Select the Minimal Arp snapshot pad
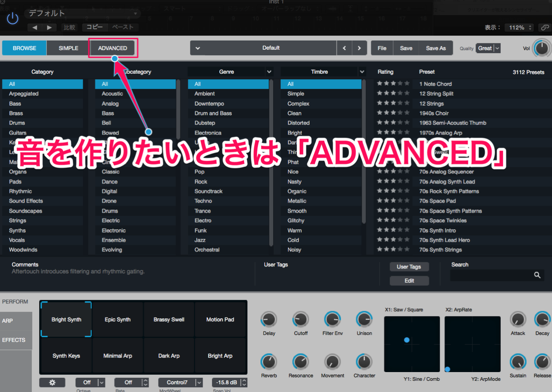Image resolution: width=552 pixels, height=392 pixels. click(x=118, y=356)
